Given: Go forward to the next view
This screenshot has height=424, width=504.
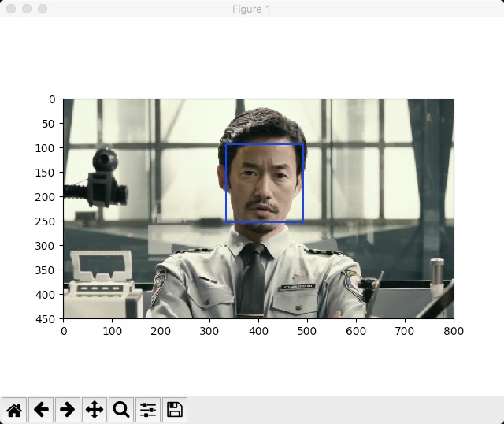Looking at the screenshot, I should (x=68, y=410).
